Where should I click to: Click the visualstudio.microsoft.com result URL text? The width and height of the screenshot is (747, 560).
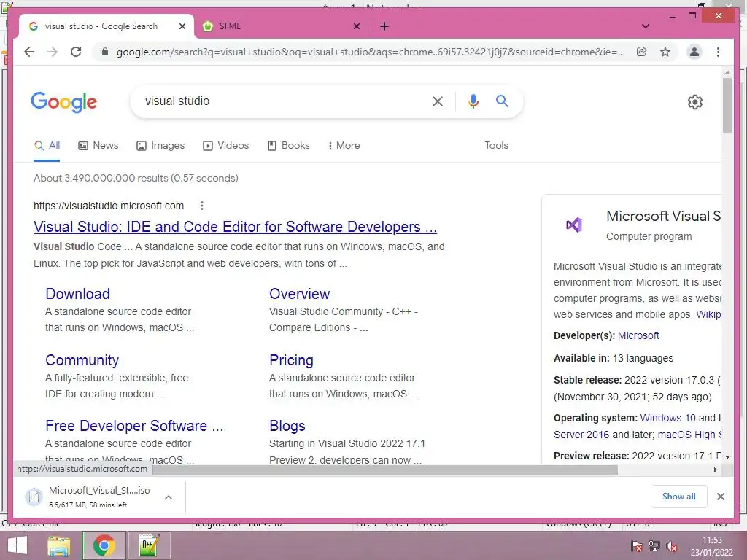[109, 206]
